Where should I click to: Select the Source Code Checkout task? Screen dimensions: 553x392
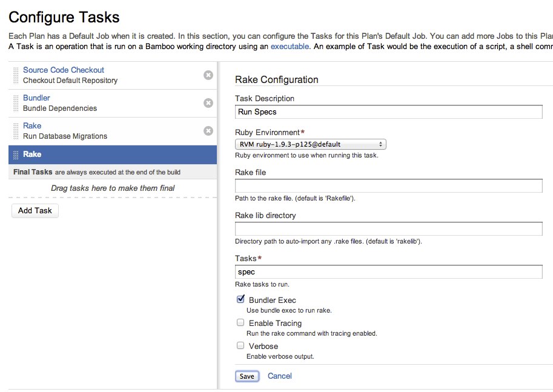click(x=113, y=76)
